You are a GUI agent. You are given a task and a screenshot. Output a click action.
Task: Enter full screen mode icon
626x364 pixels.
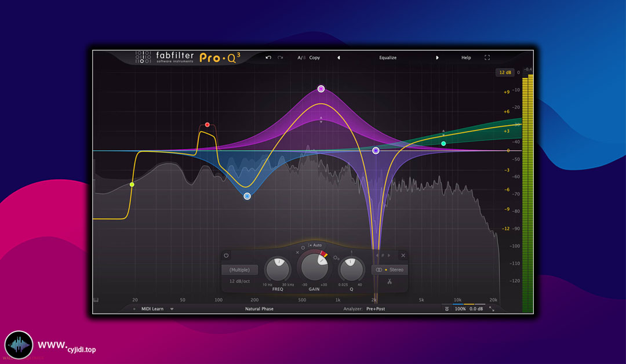point(487,57)
